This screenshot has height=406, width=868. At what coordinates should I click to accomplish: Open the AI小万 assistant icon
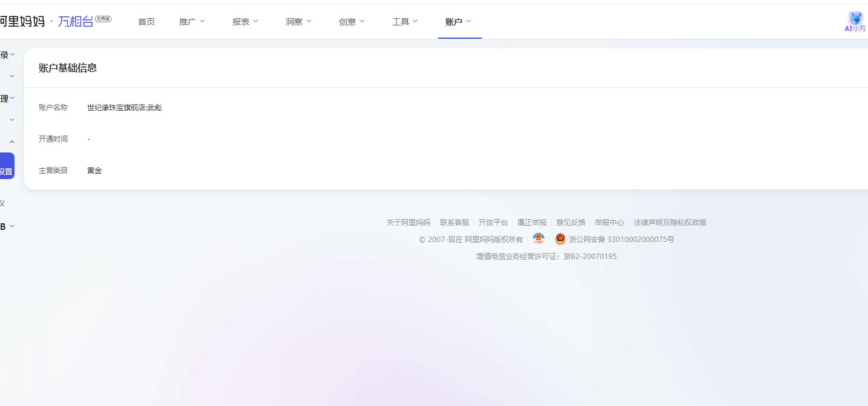click(x=855, y=22)
